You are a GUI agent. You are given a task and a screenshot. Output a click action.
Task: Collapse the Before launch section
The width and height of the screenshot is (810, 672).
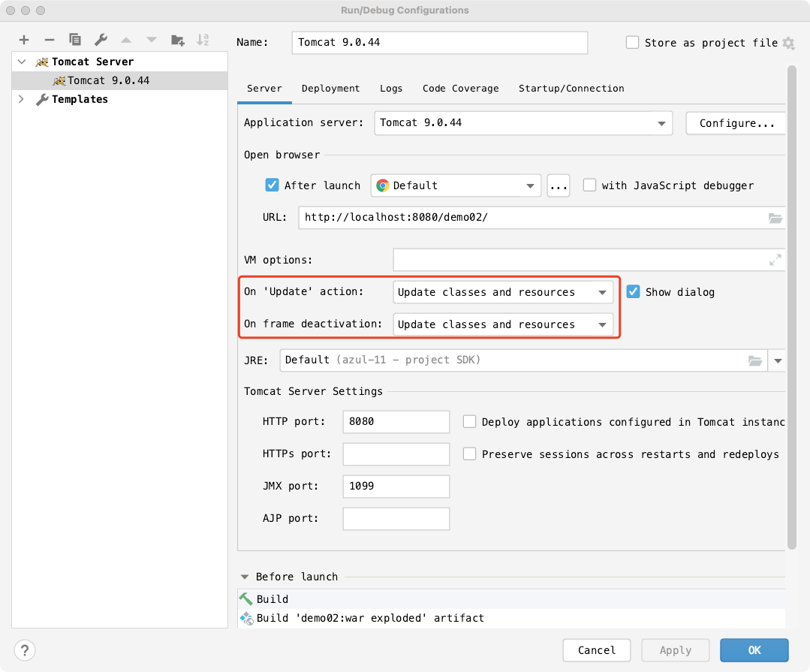tap(245, 577)
